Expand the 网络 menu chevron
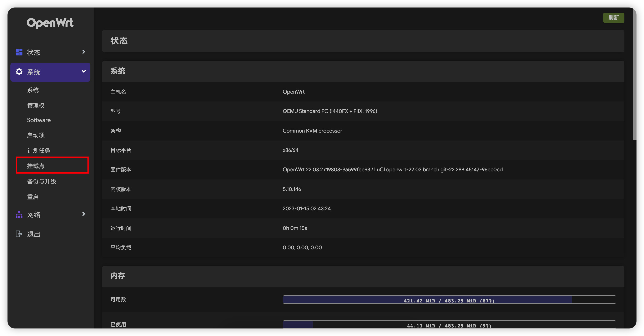The height and width of the screenshot is (336, 644). [x=84, y=214]
